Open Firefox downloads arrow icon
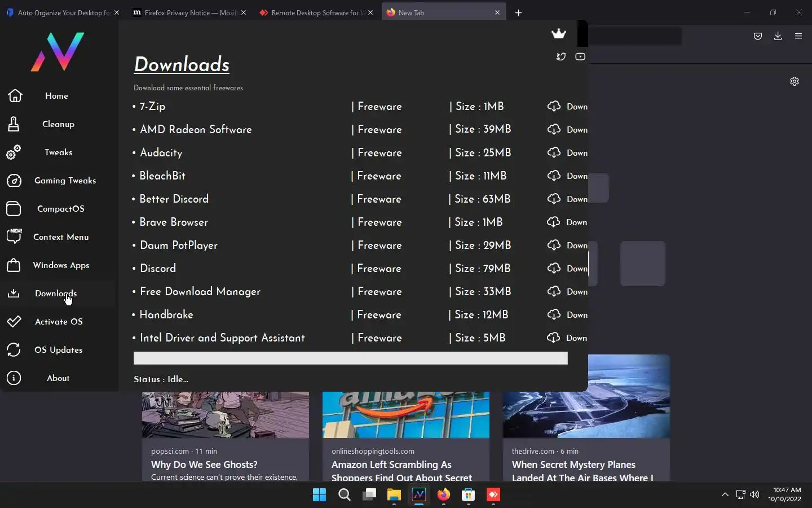 click(x=778, y=36)
